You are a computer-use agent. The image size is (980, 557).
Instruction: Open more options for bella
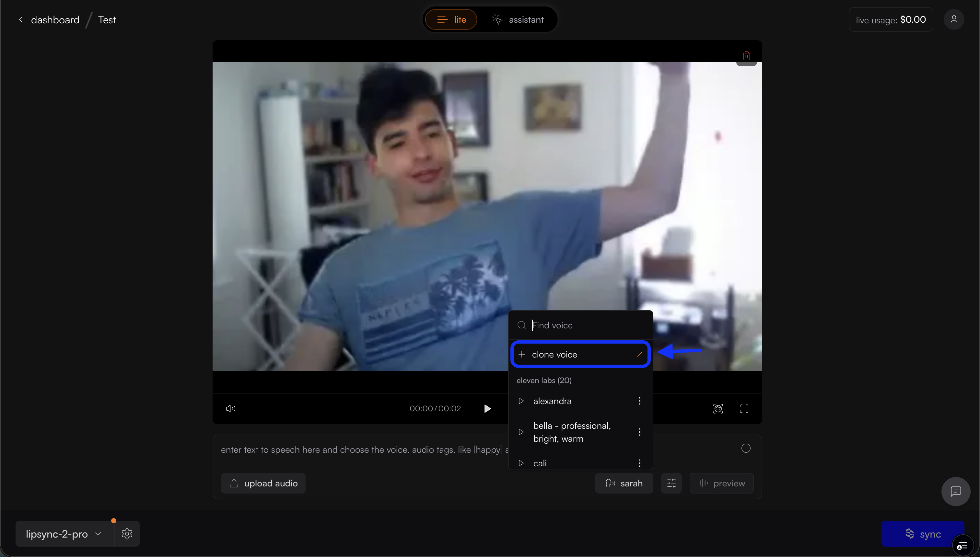coord(639,432)
